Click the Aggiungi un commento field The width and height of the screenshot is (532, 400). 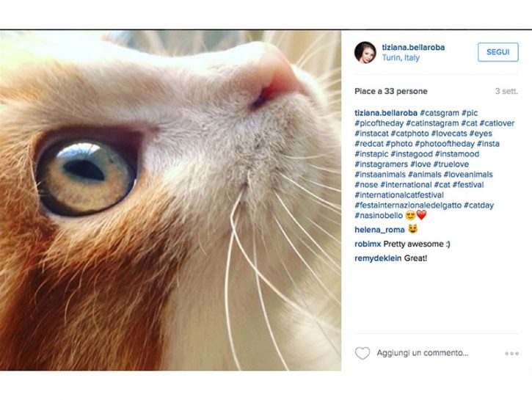click(x=423, y=353)
